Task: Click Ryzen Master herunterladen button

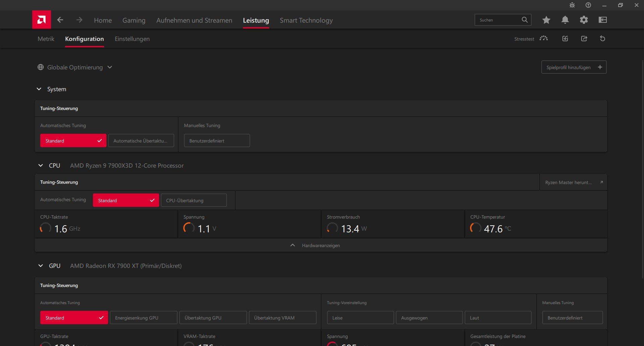Action: [574, 182]
